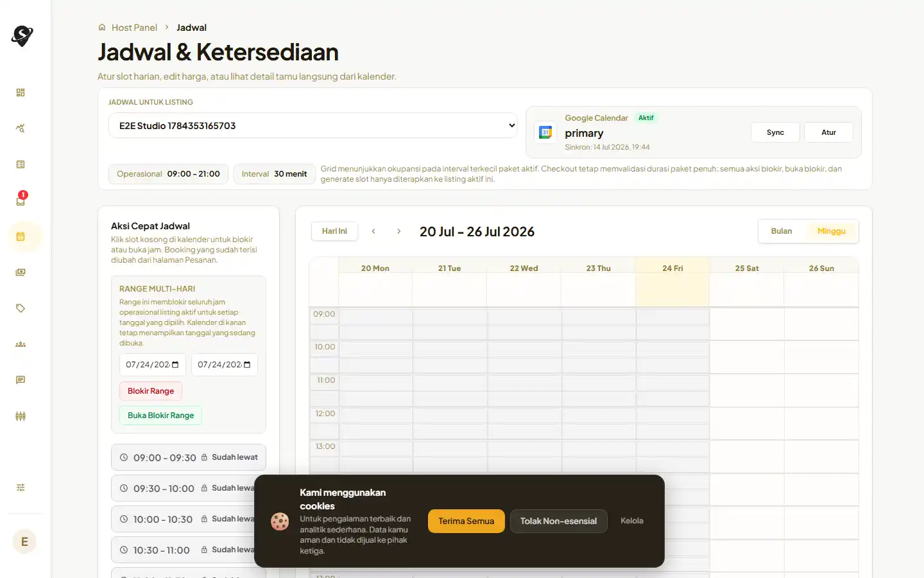The height and width of the screenshot is (578, 924).
Task: Switch calendar to Minggu view
Action: pos(832,231)
